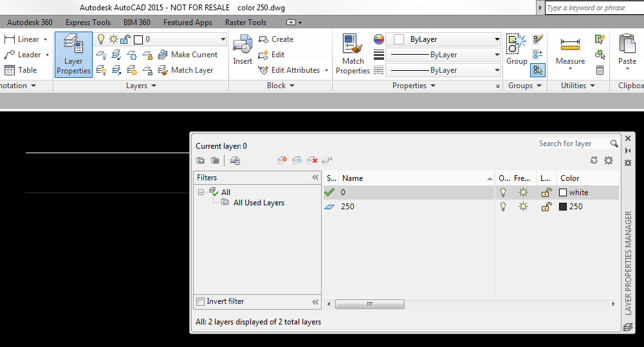The height and width of the screenshot is (347, 644).
Task: Click the Match Properties paintbrush icon
Action: [x=353, y=44]
